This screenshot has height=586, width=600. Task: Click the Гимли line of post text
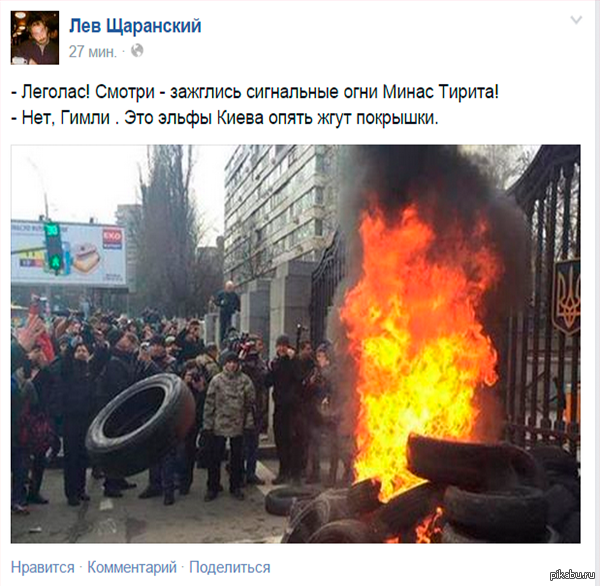click(225, 118)
